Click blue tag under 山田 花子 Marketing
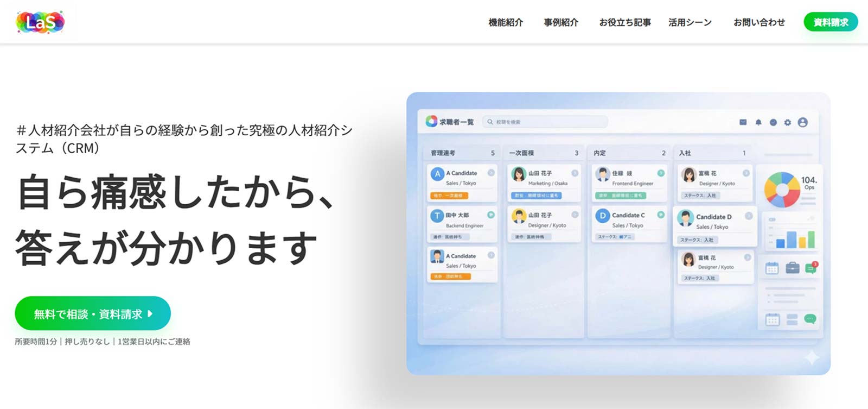Image resolution: width=868 pixels, height=409 pixels. click(537, 196)
